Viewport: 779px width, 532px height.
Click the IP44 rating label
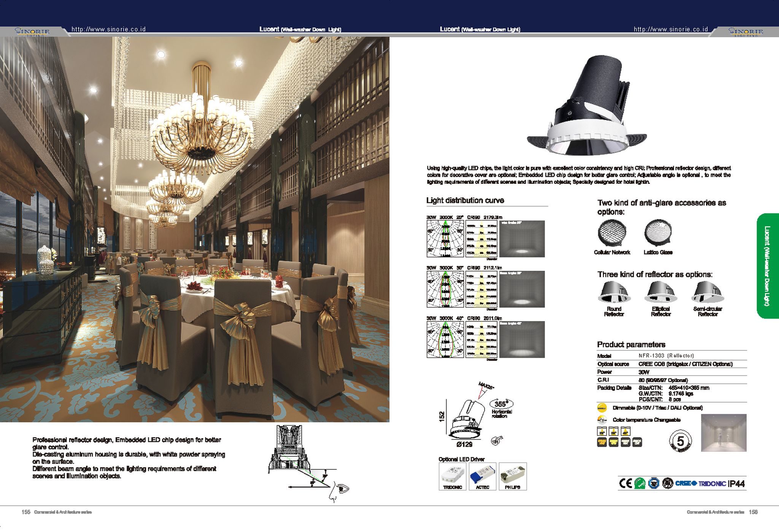tap(737, 484)
